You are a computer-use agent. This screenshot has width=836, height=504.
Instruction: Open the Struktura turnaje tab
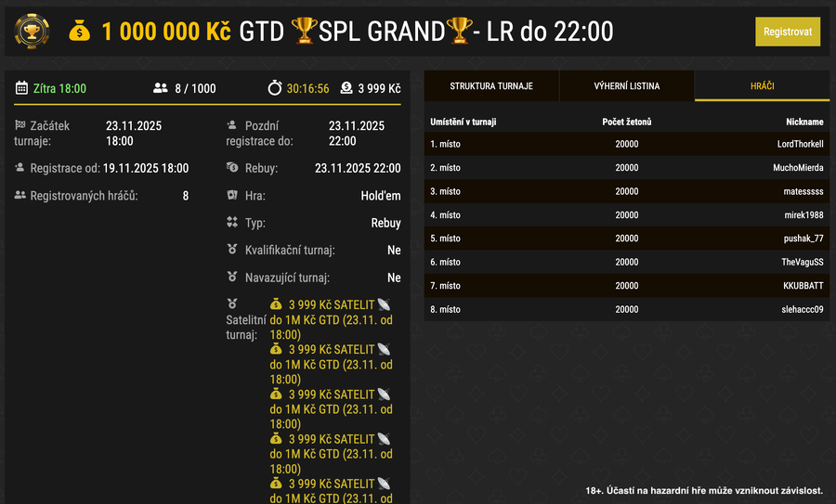point(491,85)
